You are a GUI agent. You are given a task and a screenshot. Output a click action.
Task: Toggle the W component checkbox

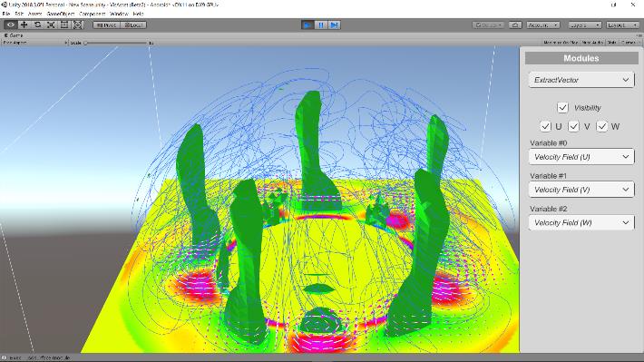coord(601,126)
